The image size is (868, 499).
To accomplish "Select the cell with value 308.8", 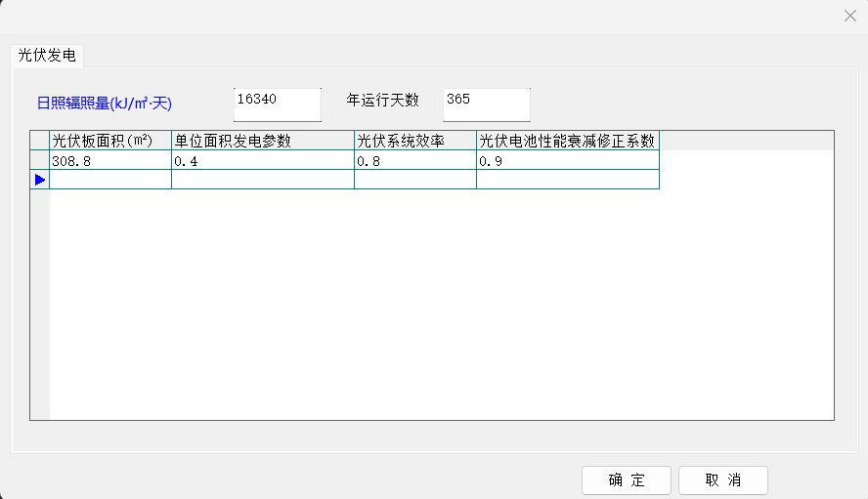I will point(110,161).
